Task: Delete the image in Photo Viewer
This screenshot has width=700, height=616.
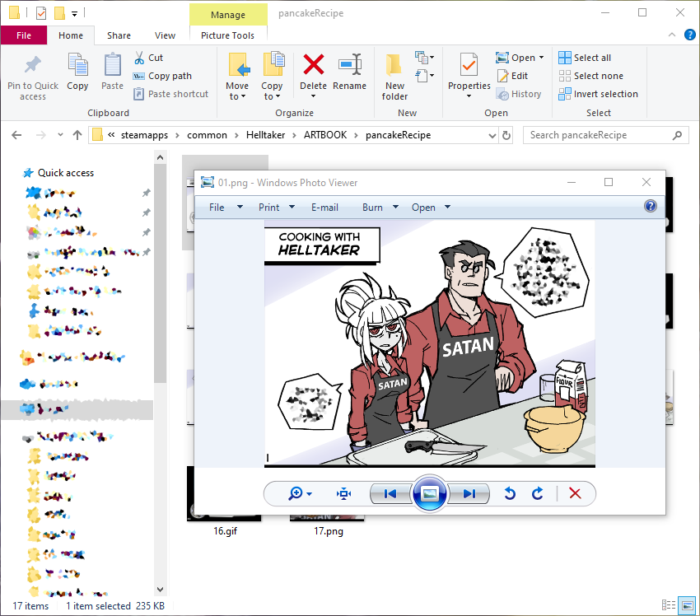Action: click(575, 493)
